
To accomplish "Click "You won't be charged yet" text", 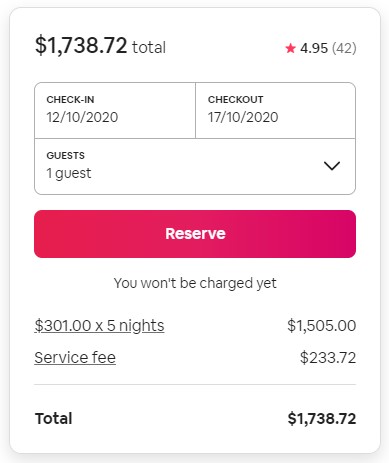I will point(195,283).
